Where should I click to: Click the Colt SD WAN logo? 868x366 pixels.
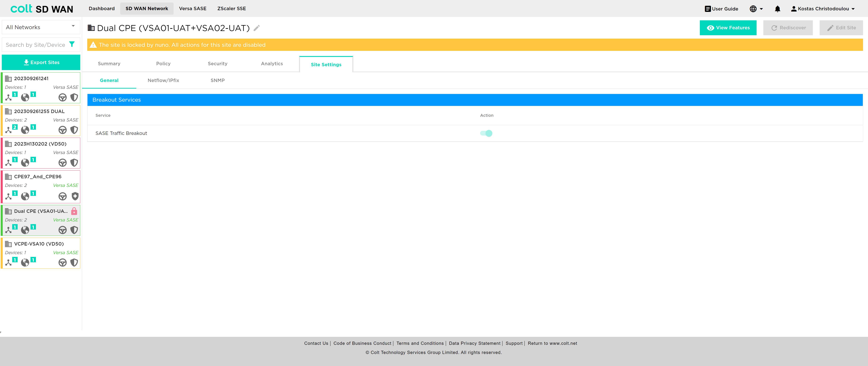coord(42,9)
